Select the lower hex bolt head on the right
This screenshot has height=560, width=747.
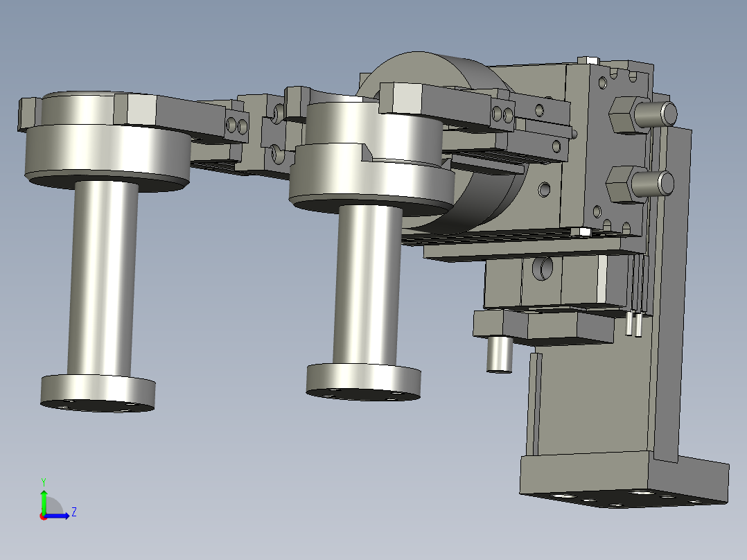(x=620, y=185)
